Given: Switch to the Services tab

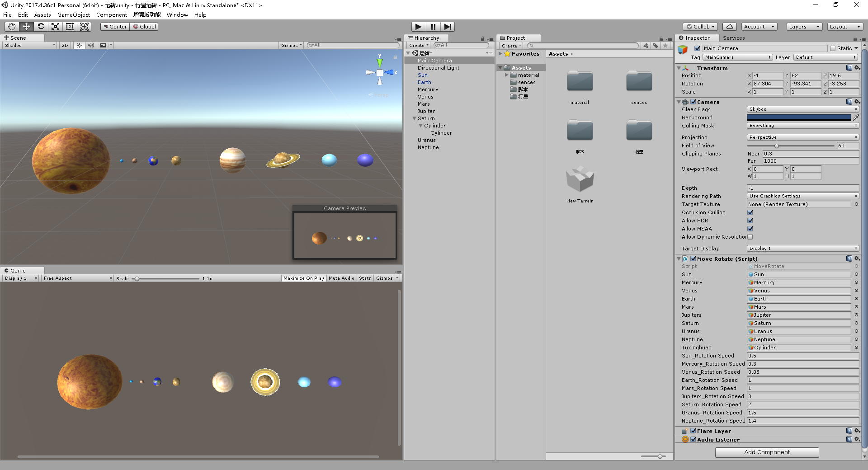Looking at the screenshot, I should 733,38.
